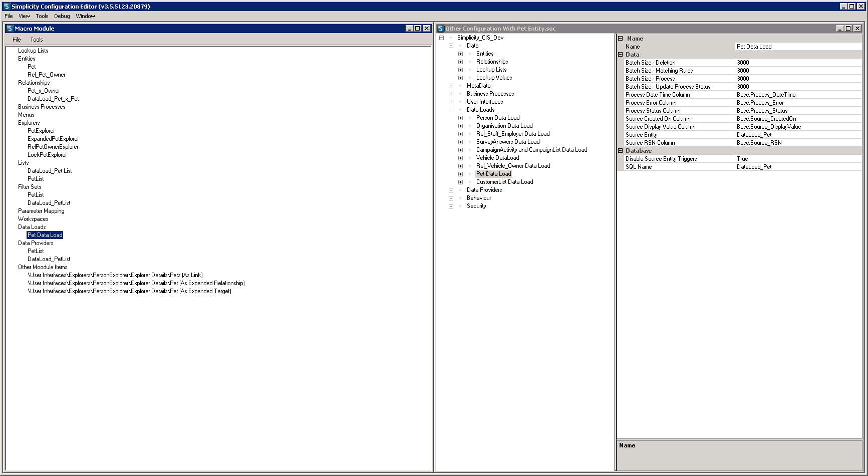Collapse the Database property category
Screen dimensions: 868x476
pyautogui.click(x=620, y=150)
